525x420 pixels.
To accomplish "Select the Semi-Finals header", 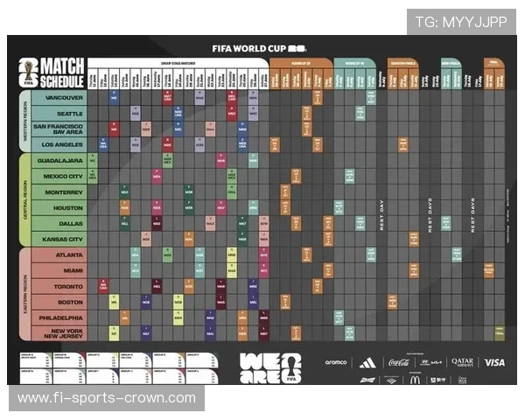I will [x=451, y=63].
